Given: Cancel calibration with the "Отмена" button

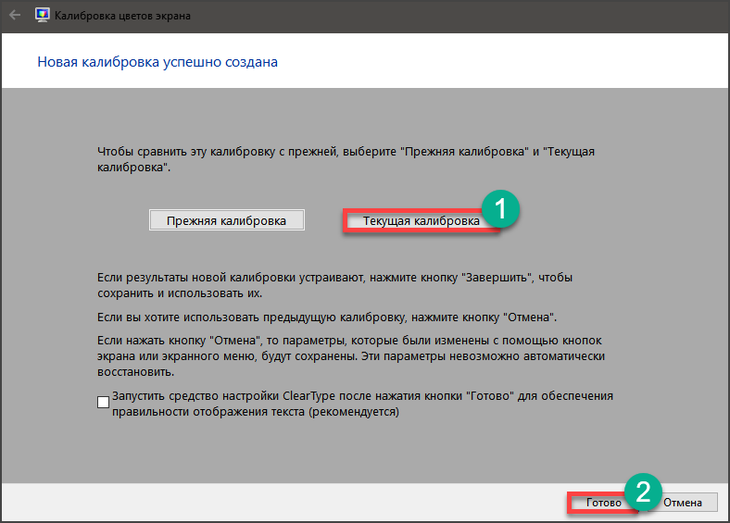Looking at the screenshot, I should tap(683, 503).
